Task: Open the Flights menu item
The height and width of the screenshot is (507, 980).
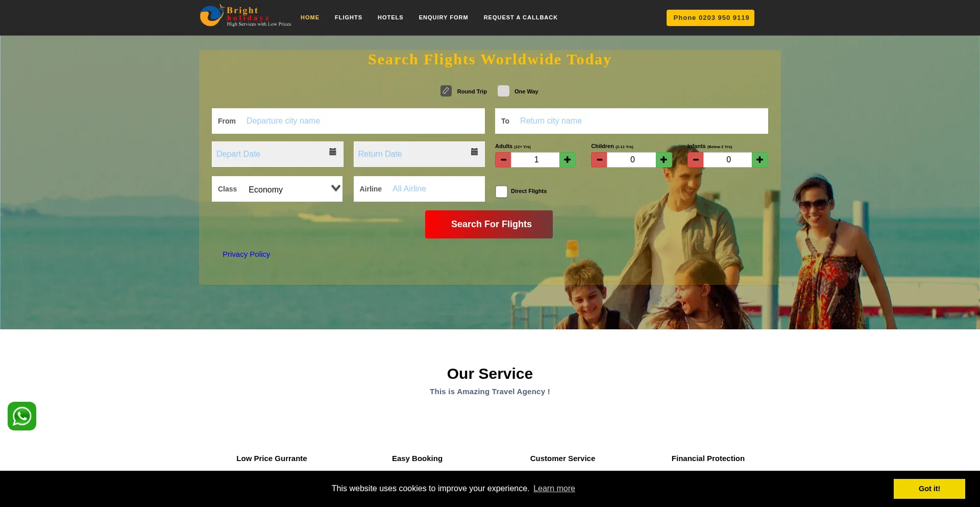Action: (348, 17)
